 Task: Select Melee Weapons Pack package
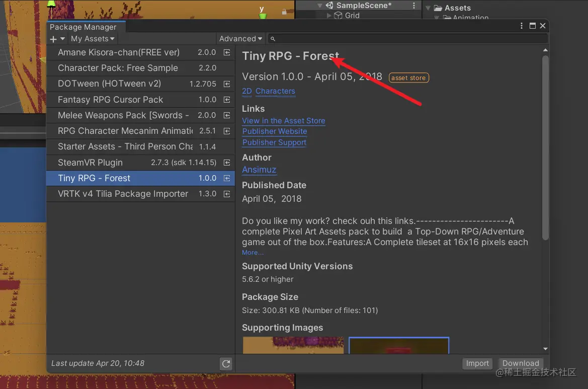pos(141,116)
